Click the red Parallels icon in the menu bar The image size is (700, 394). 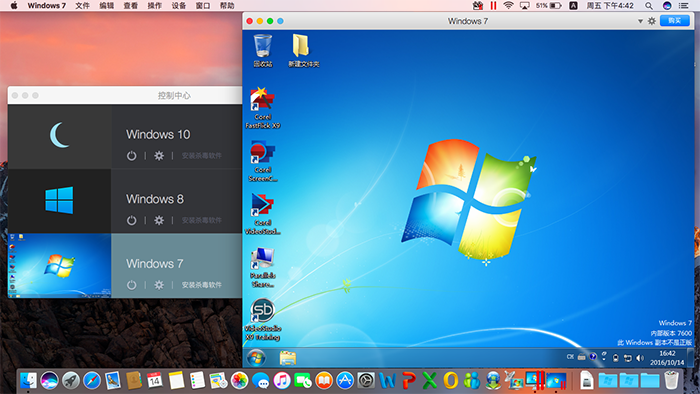pos(493,5)
